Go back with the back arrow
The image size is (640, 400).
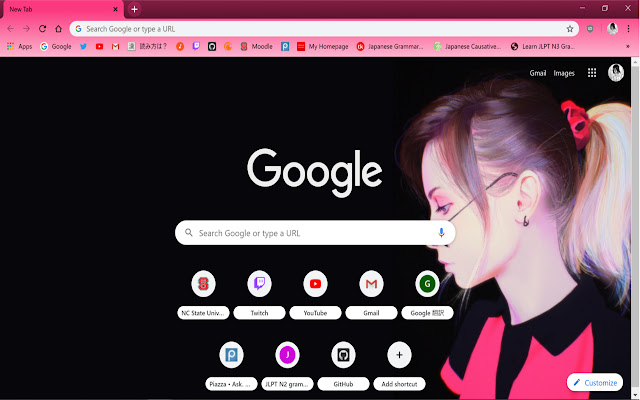(x=10, y=29)
